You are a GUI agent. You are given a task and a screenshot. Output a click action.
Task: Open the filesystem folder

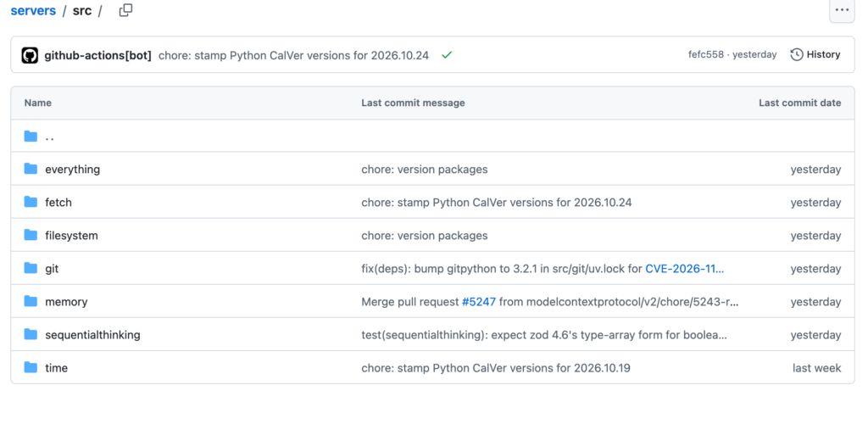(71, 236)
